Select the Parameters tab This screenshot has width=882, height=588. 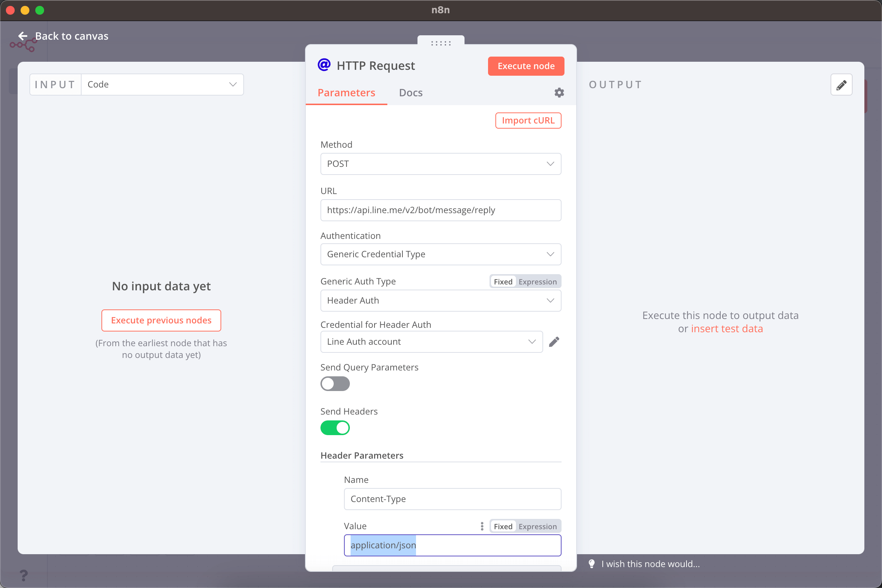coord(346,93)
